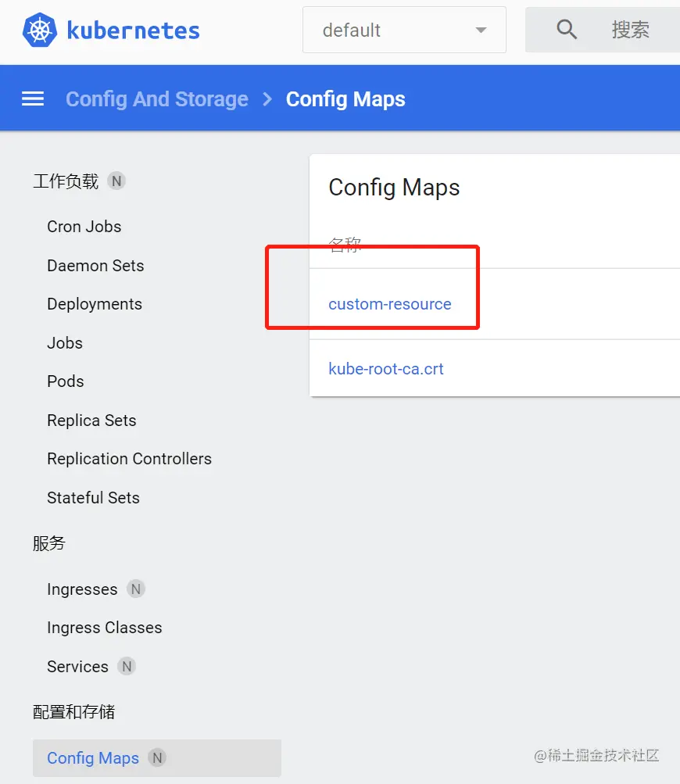Select the 工作负载 sidebar section
The width and height of the screenshot is (680, 784).
(x=66, y=181)
